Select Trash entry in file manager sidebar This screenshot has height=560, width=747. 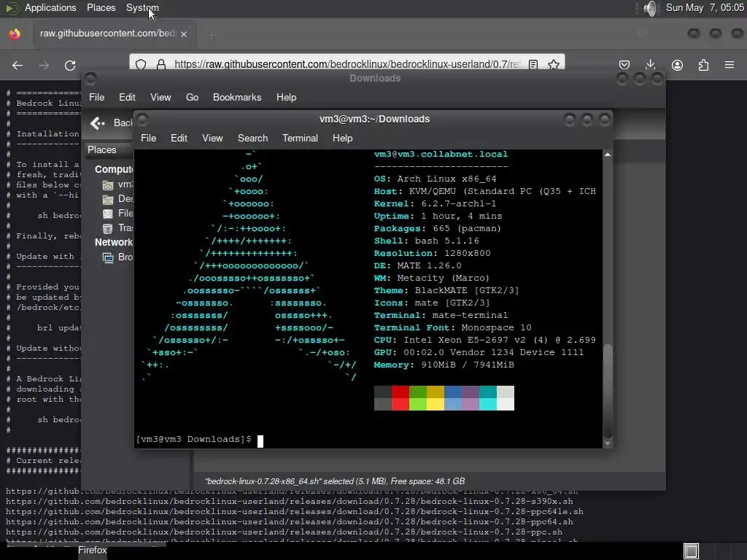tap(117, 228)
